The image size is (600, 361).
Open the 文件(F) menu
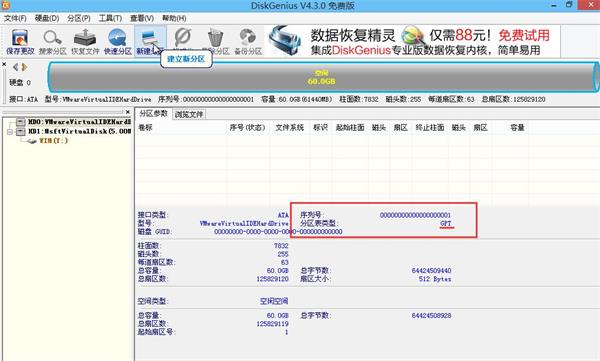tap(15, 18)
